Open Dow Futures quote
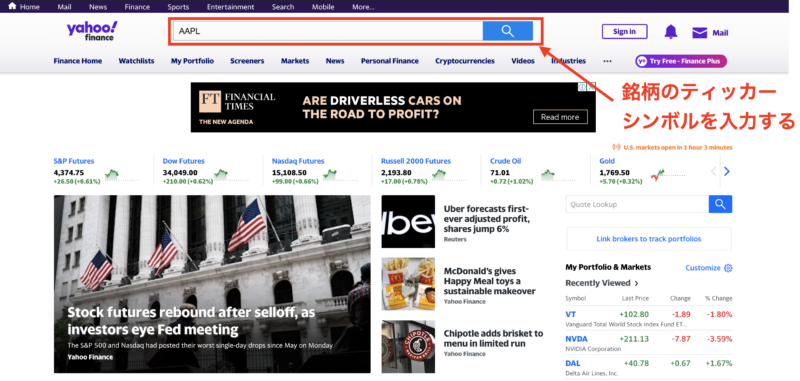 (184, 161)
